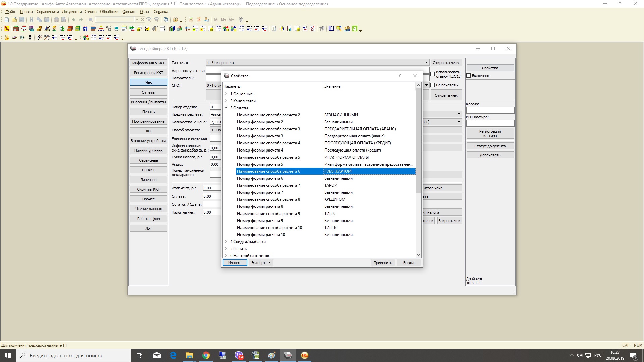The width and height of the screenshot is (644, 362).
Task: Open File Explorer from the taskbar
Action: (x=190, y=355)
